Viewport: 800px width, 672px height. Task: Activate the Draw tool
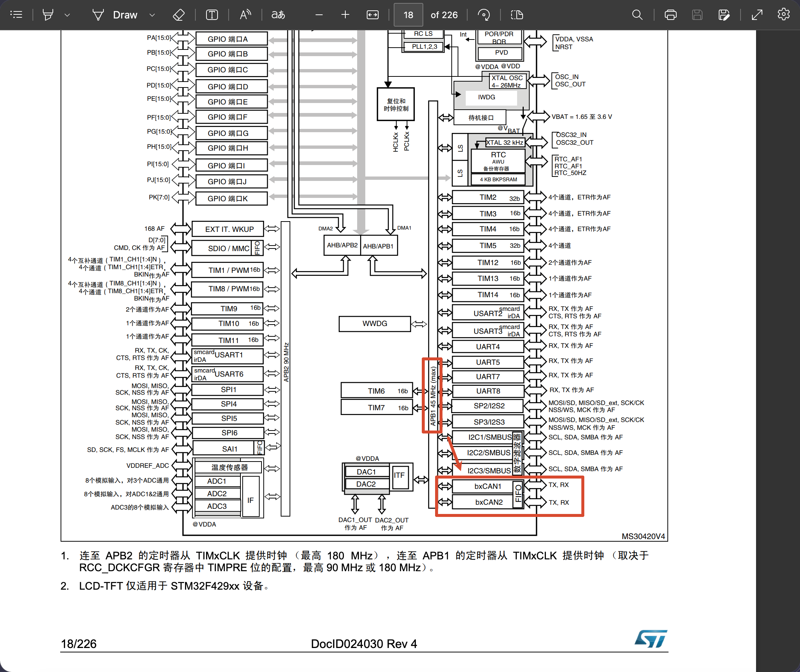pos(115,15)
